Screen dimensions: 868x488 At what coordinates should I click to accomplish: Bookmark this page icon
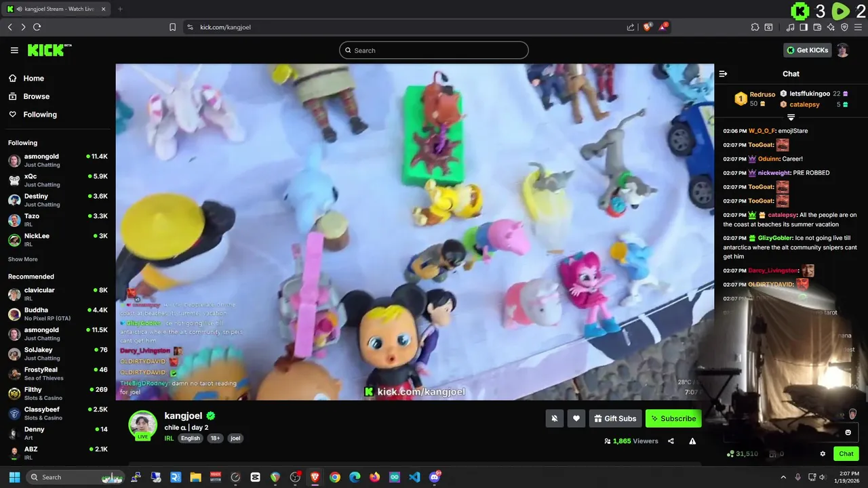click(x=172, y=27)
